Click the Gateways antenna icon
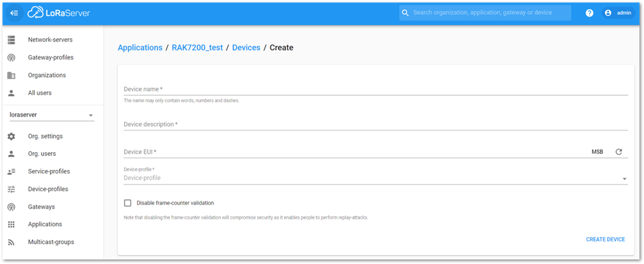 coord(11,207)
